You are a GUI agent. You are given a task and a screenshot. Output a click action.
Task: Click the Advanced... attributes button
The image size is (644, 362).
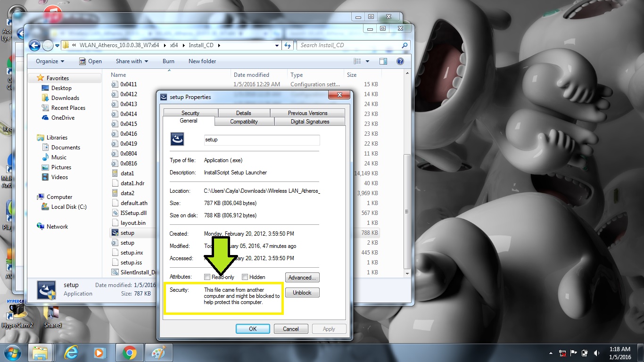(302, 277)
